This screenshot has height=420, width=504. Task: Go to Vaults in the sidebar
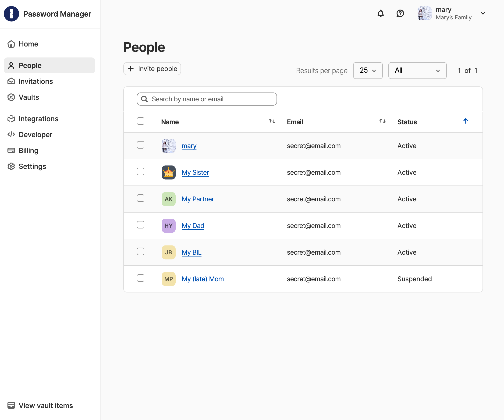29,97
